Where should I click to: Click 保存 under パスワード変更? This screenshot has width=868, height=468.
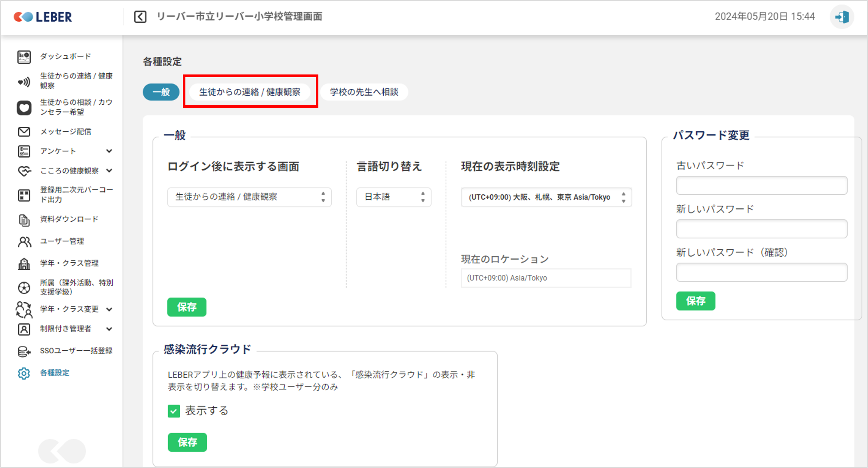[x=695, y=301]
